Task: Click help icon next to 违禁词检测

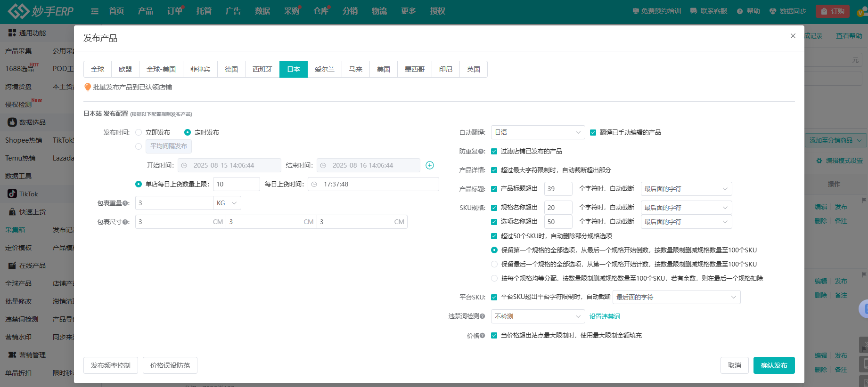Action: click(482, 316)
